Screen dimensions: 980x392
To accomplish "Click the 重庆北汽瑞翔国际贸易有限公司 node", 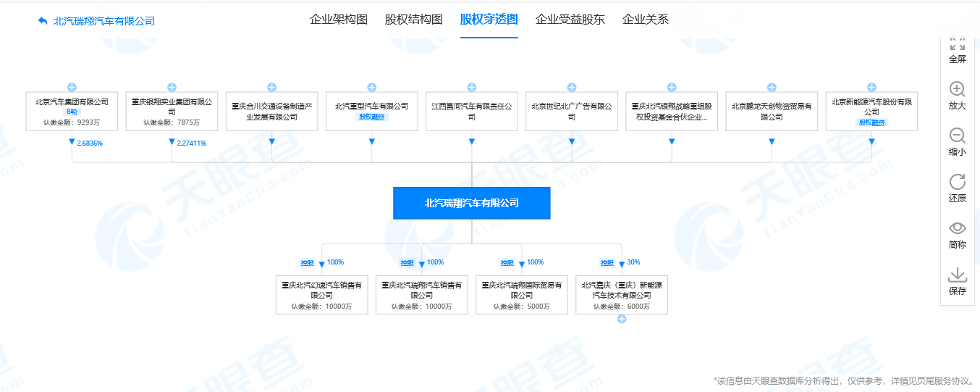I will (521, 291).
